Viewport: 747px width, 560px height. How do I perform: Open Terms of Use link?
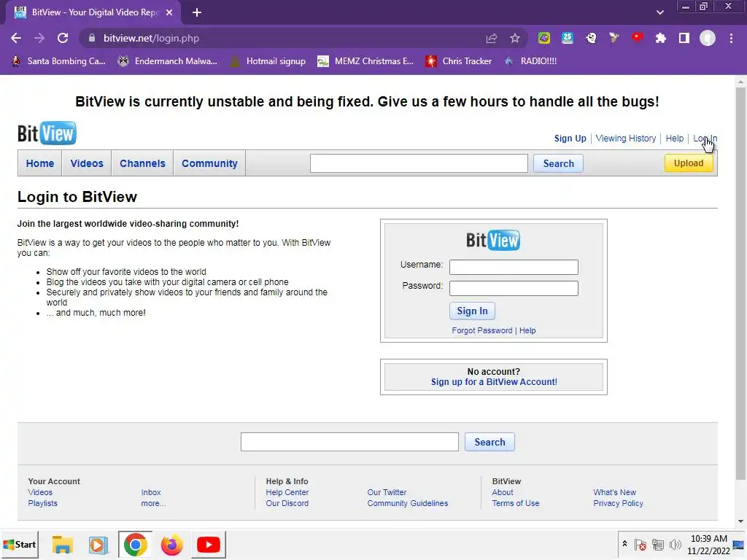(x=516, y=503)
